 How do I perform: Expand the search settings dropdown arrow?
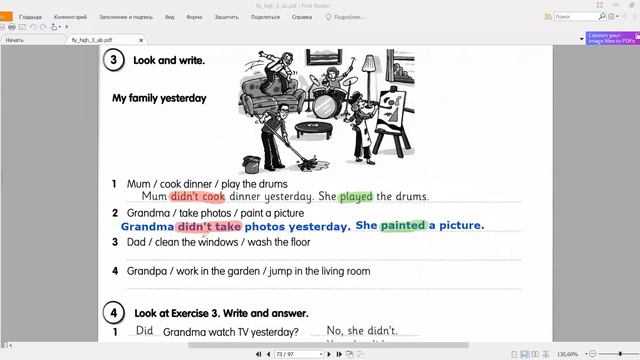[x=617, y=17]
